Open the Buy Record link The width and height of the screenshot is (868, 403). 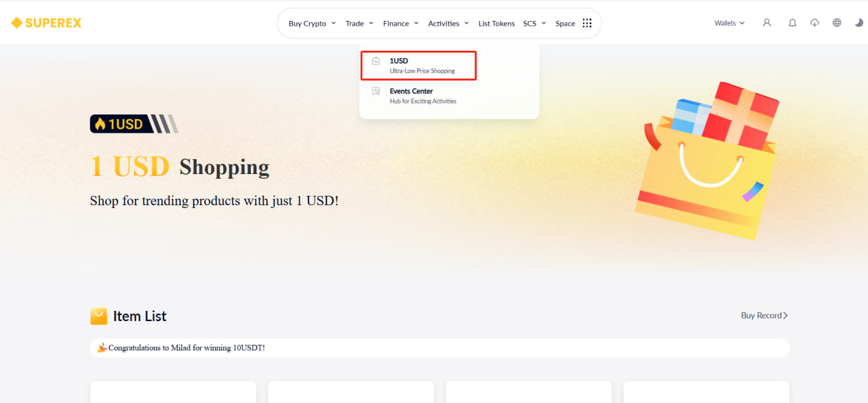(x=764, y=316)
